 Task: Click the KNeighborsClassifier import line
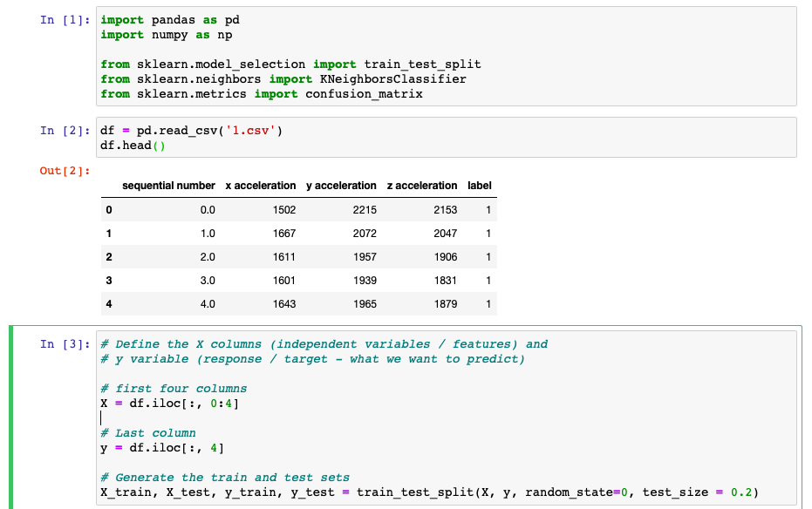(x=283, y=79)
